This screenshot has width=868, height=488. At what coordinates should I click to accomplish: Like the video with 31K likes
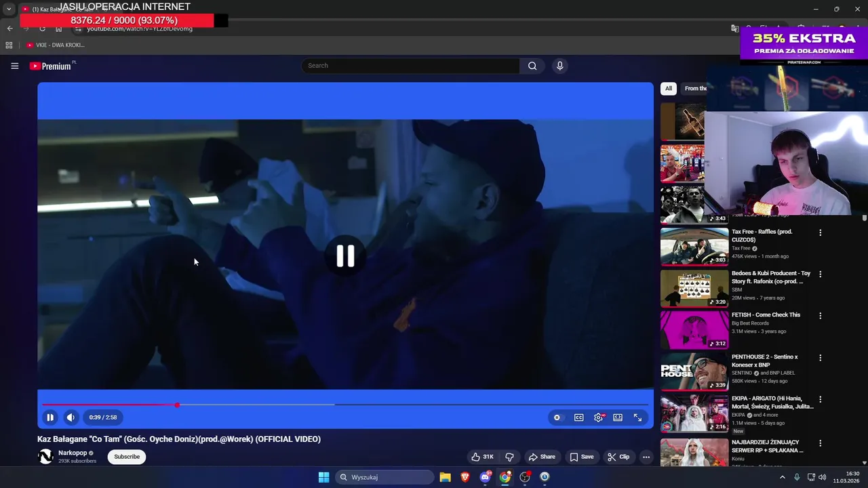(483, 457)
